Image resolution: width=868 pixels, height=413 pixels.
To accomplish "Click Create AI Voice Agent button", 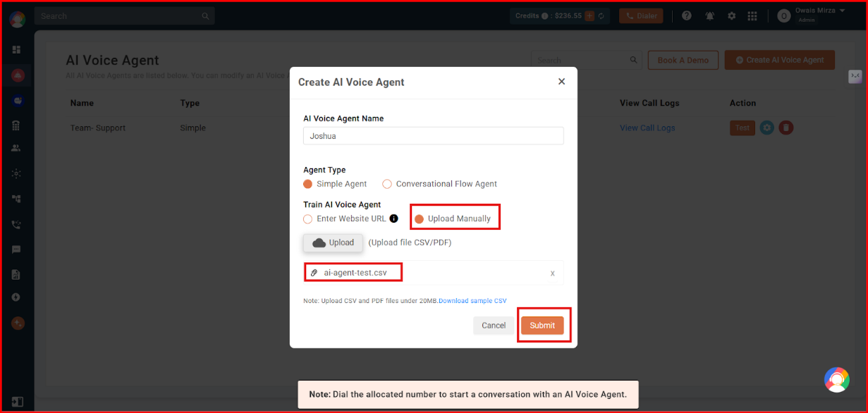I will (780, 60).
